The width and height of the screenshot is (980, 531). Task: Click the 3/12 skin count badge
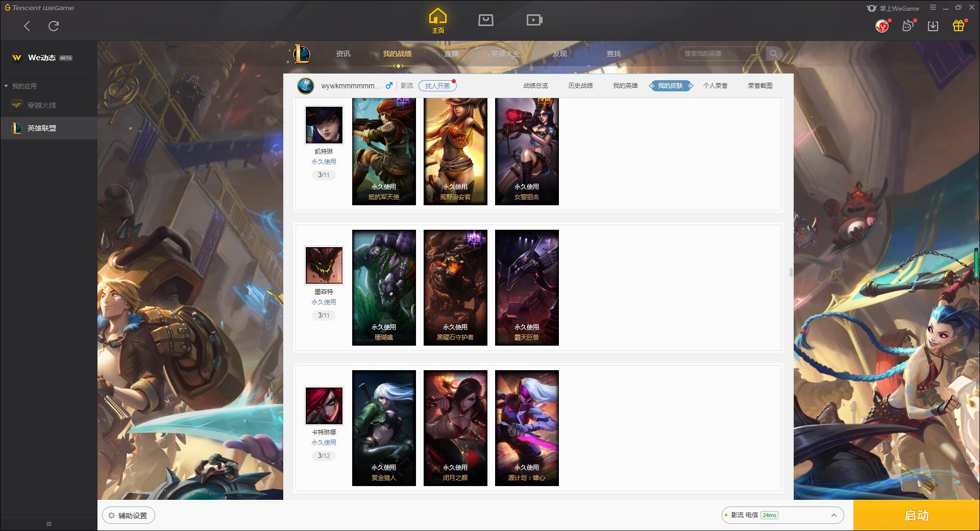tap(324, 455)
